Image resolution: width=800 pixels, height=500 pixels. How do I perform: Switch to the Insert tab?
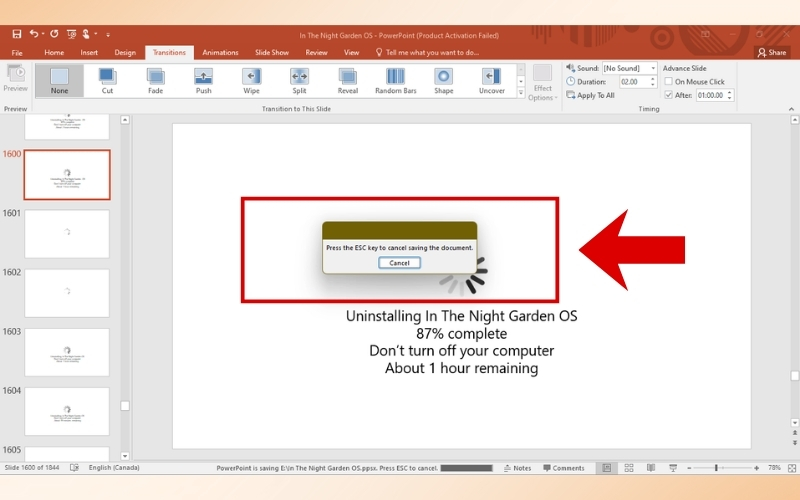tap(89, 53)
